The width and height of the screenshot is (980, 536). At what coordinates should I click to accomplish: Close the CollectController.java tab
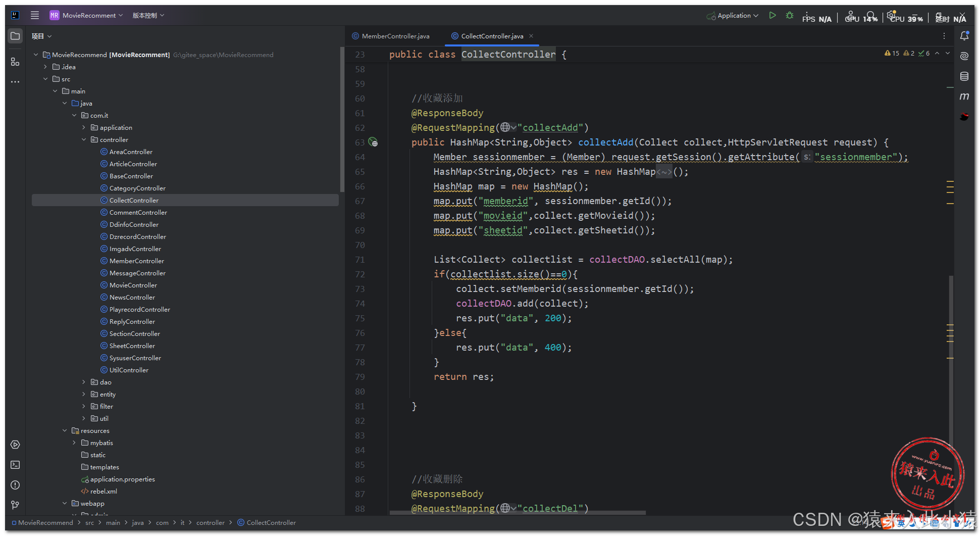[x=531, y=36]
